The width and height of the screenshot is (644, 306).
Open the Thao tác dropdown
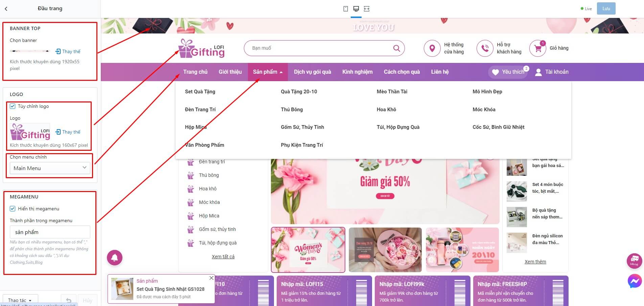click(20, 300)
